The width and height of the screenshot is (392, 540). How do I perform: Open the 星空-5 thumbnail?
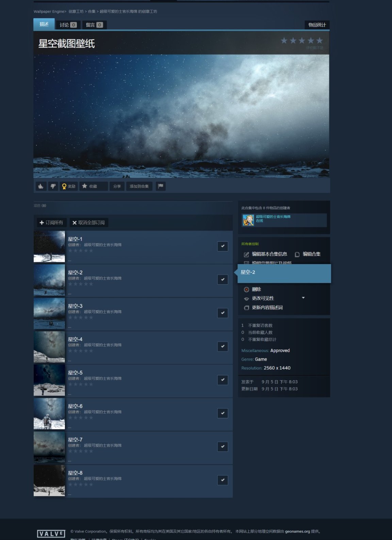coord(49,380)
